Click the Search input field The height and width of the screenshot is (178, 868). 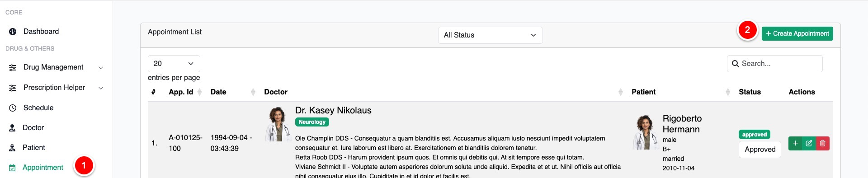pyautogui.click(x=775, y=64)
